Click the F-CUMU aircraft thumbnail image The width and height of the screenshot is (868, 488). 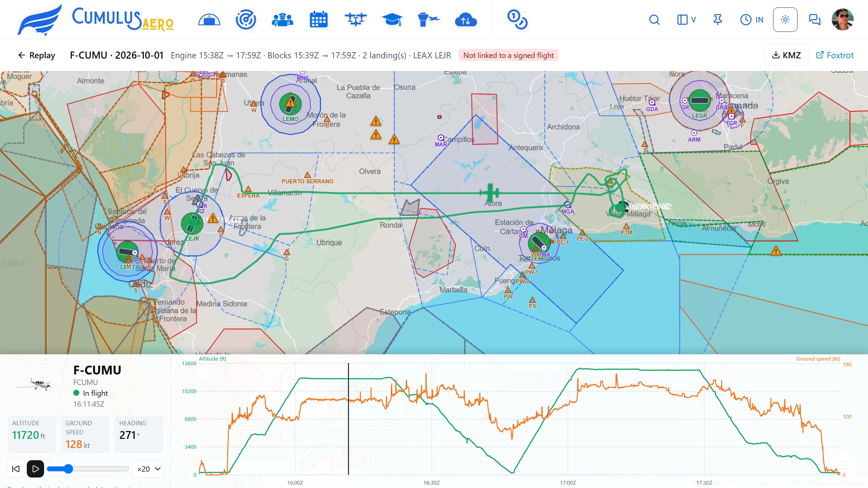[34, 384]
